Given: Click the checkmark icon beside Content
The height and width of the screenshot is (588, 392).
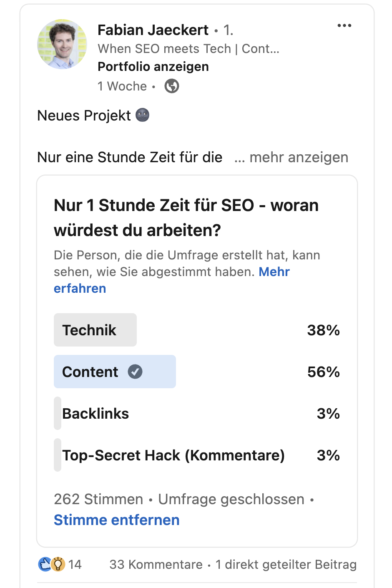Looking at the screenshot, I should coord(135,372).
